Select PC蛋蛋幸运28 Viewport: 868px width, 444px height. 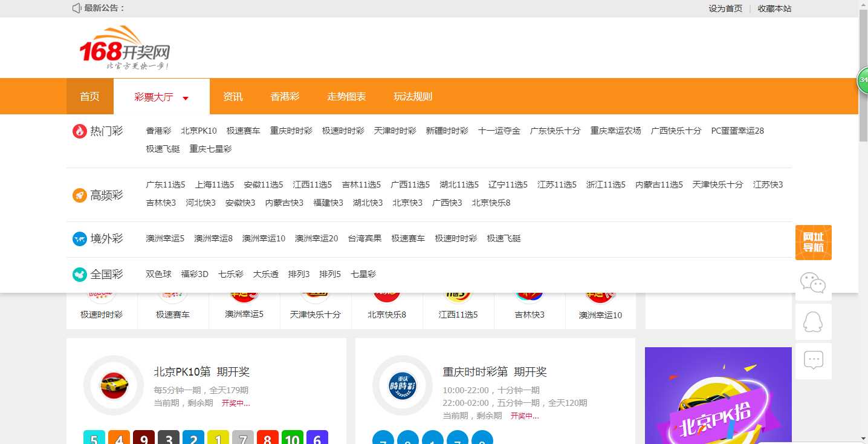coord(737,131)
